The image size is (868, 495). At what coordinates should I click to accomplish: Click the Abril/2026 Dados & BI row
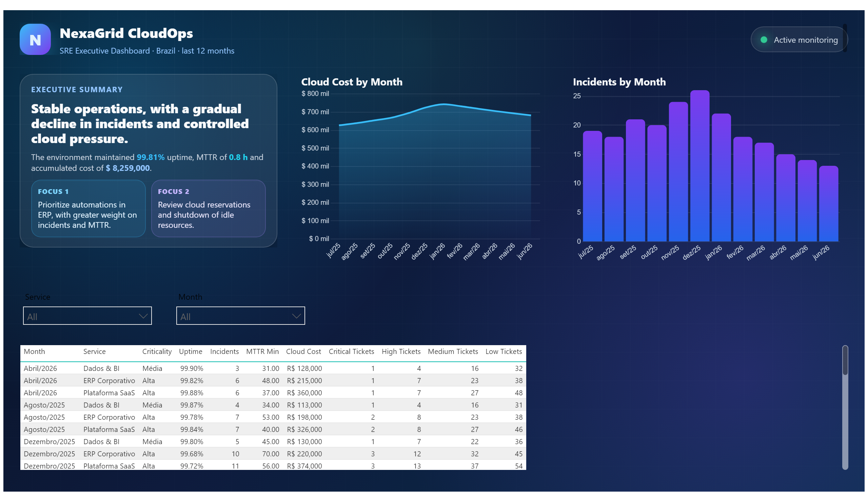273,369
